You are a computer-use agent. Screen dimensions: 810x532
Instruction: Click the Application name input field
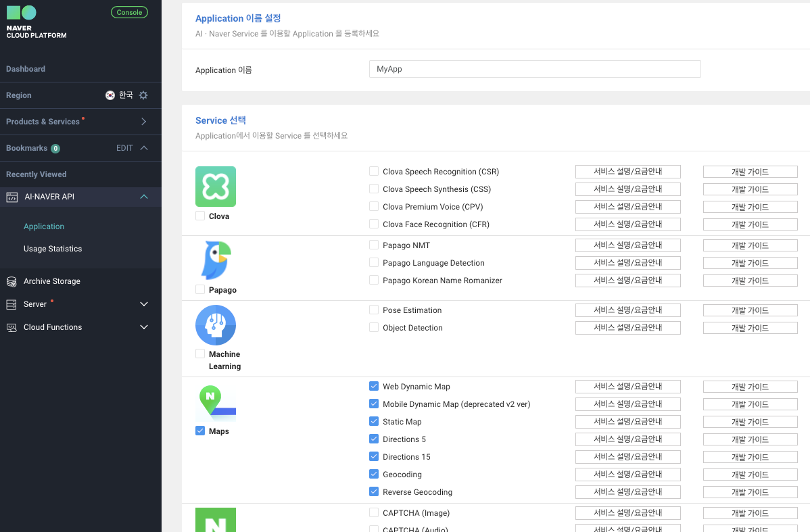coord(535,69)
